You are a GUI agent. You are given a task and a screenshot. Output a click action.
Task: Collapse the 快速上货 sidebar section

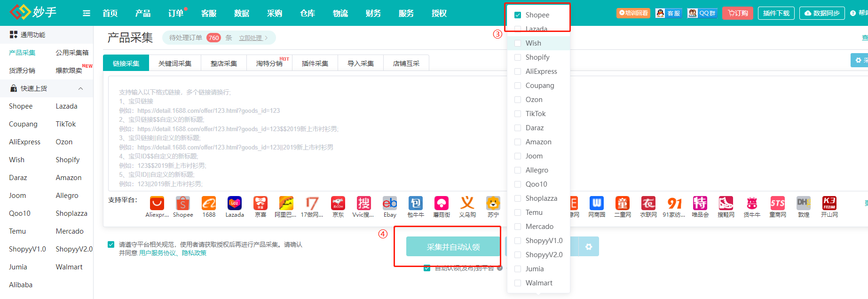coord(80,88)
